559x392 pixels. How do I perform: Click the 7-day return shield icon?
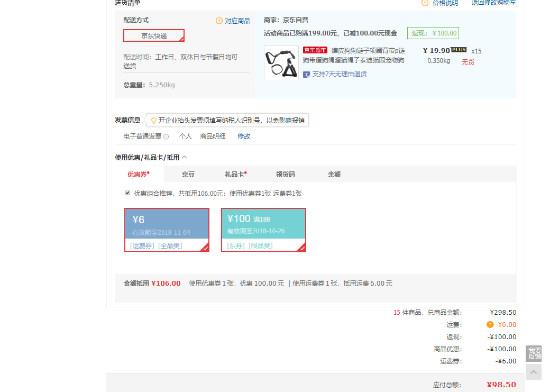(306, 74)
